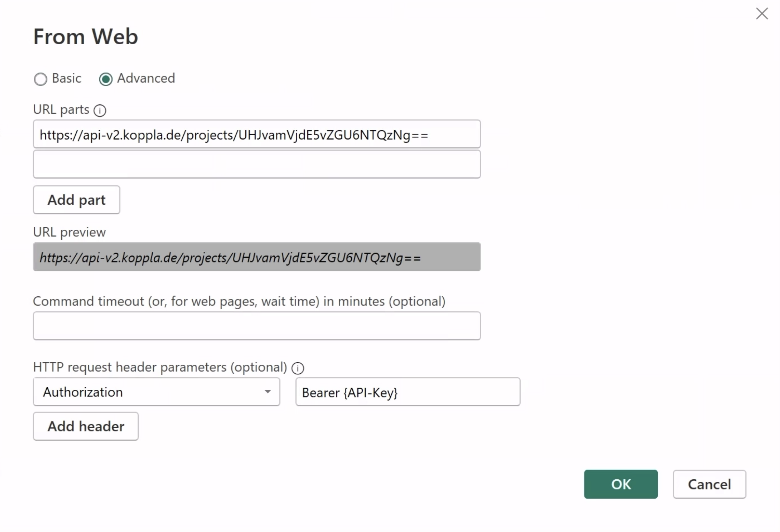
Task: Close the From Web dialog with X
Action: click(762, 14)
